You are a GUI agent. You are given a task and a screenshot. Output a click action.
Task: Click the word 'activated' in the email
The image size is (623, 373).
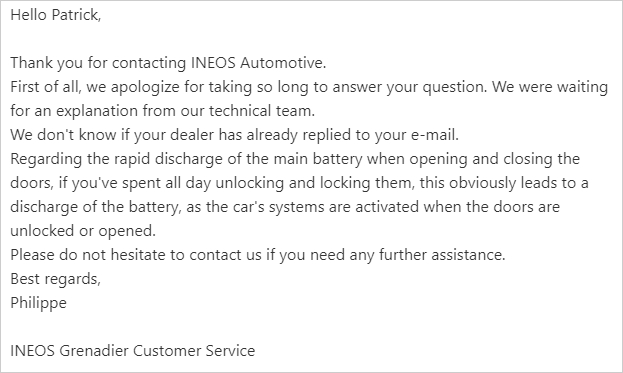click(x=387, y=207)
